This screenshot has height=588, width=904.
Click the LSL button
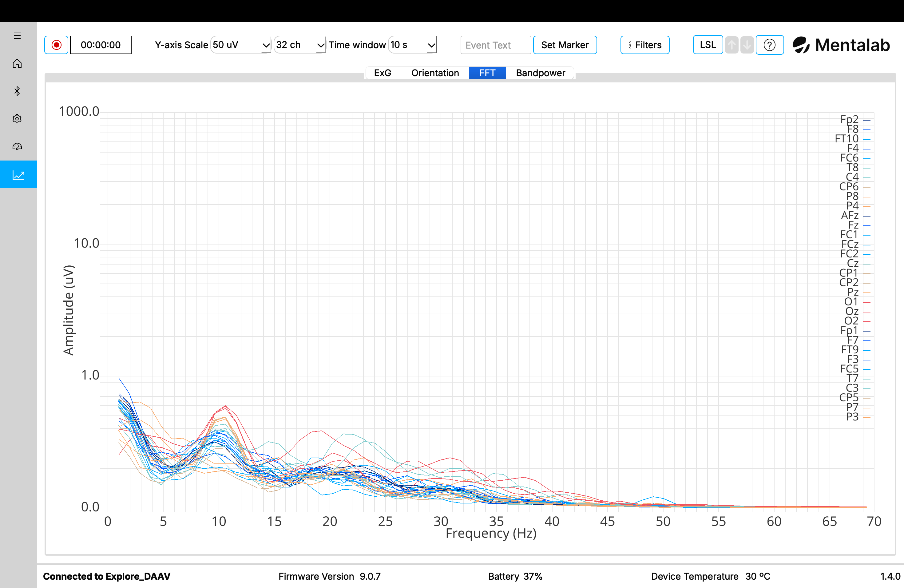[x=708, y=45]
